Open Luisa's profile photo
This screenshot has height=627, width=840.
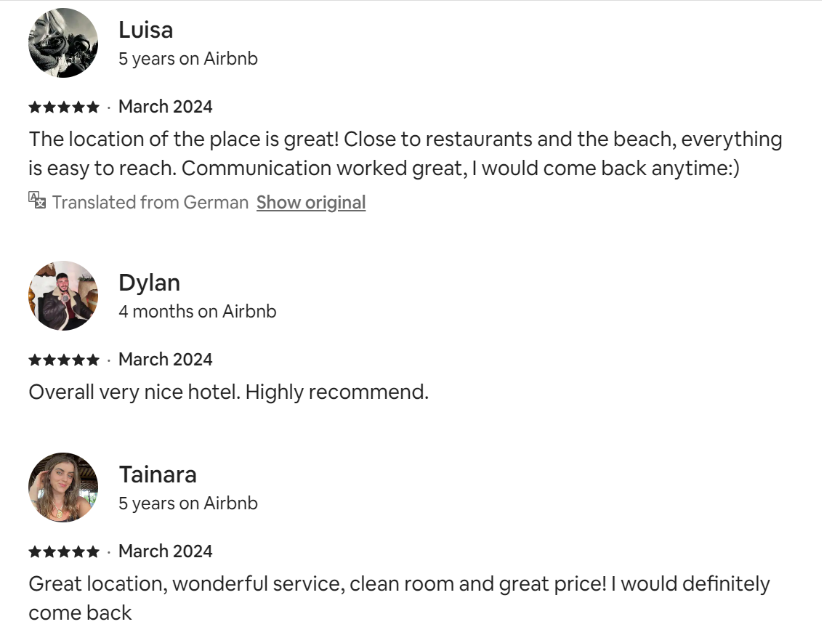63,43
